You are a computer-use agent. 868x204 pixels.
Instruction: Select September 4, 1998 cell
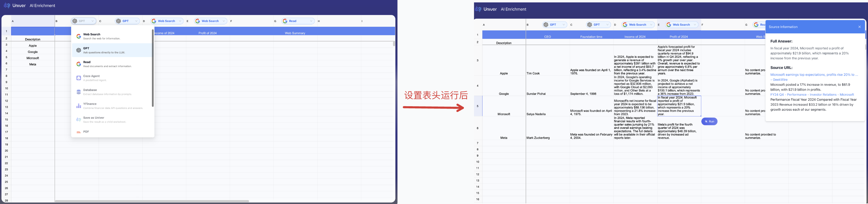(x=591, y=86)
